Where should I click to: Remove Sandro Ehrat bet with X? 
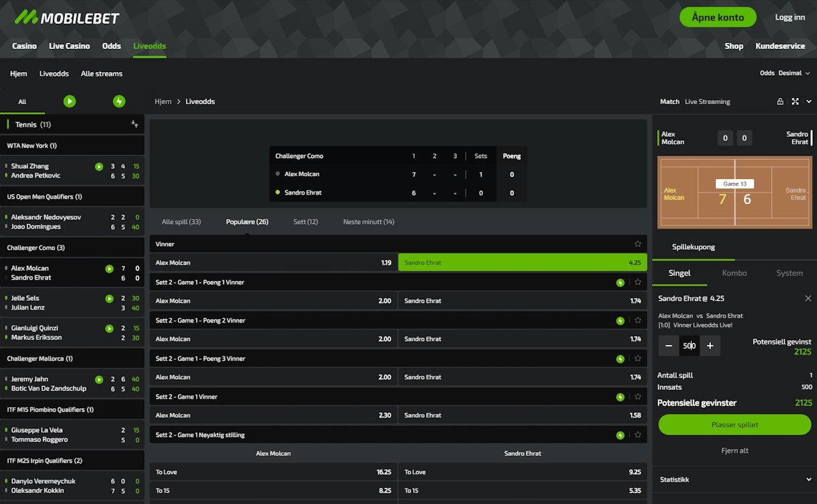coord(808,299)
